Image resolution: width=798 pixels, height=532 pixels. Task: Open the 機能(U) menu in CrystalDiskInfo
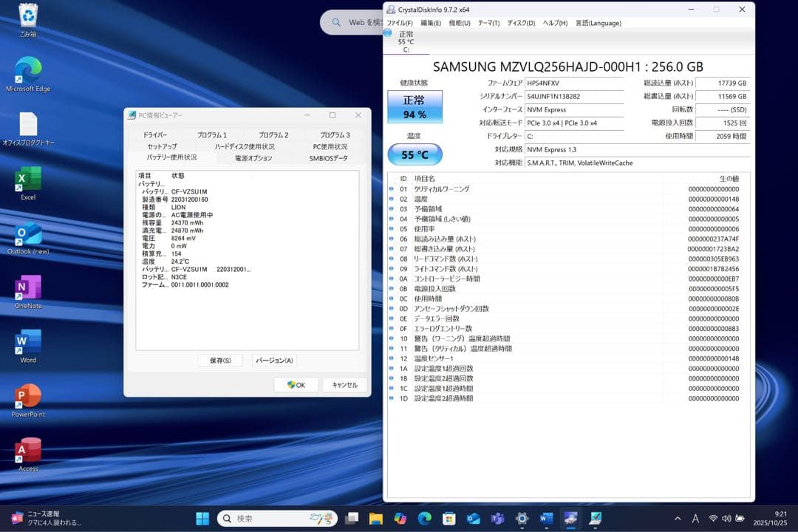tap(459, 23)
